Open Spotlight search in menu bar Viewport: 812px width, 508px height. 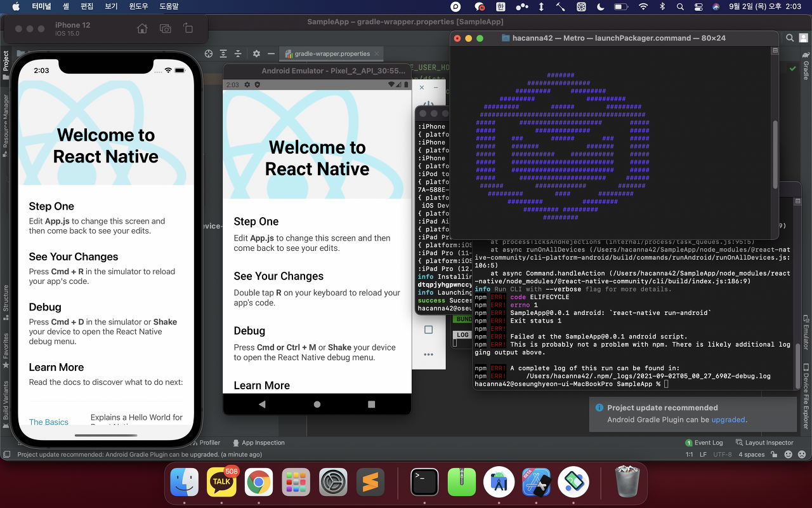tap(680, 6)
